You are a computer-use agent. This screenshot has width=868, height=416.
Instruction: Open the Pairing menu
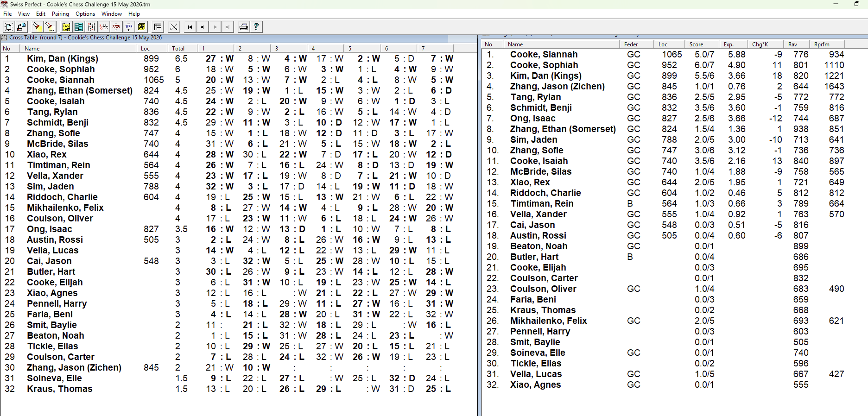(60, 14)
